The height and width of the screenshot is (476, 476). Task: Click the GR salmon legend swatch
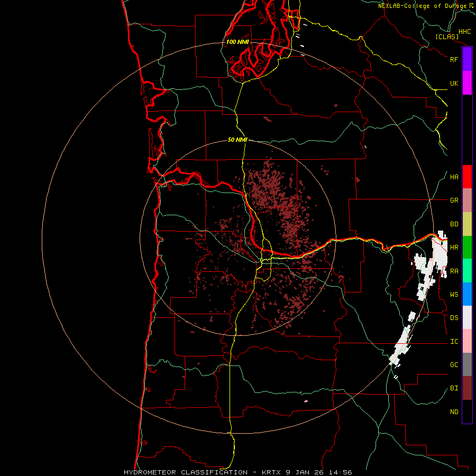467,200
